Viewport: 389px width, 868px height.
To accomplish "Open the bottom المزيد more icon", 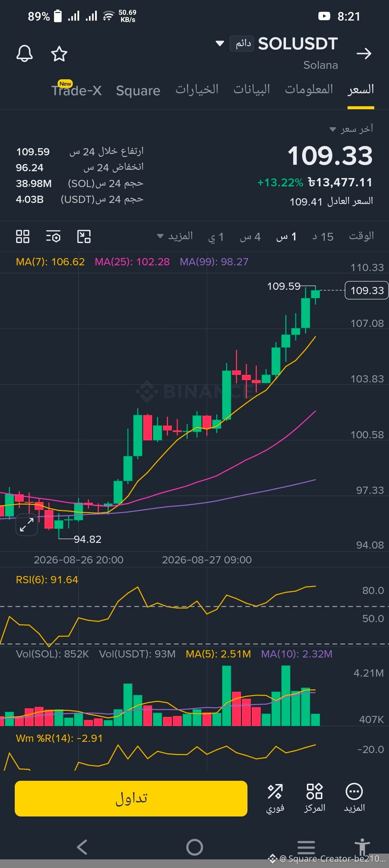I will (354, 798).
